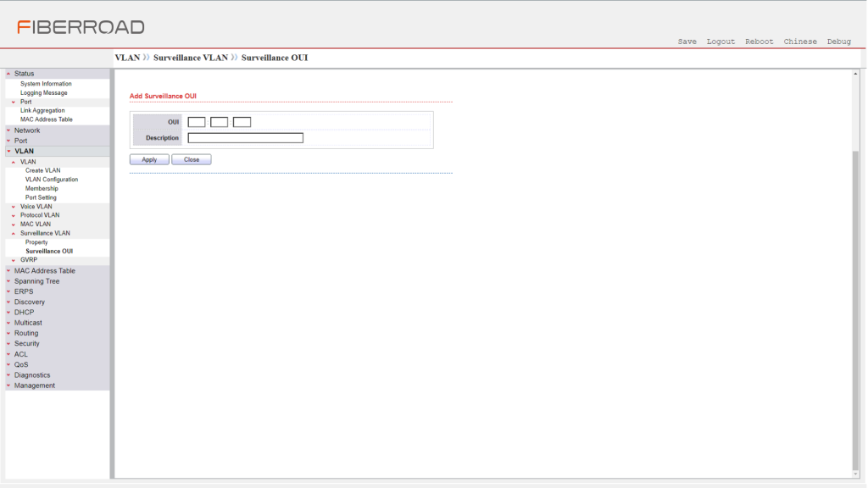Screen dimensions: 868x488
Task: Open Logging Message page
Action: [x=44, y=93]
